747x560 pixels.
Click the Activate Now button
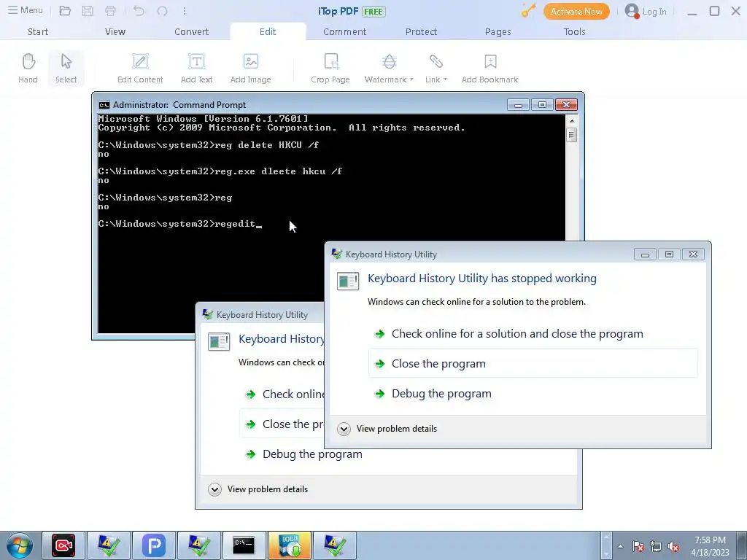(x=576, y=12)
